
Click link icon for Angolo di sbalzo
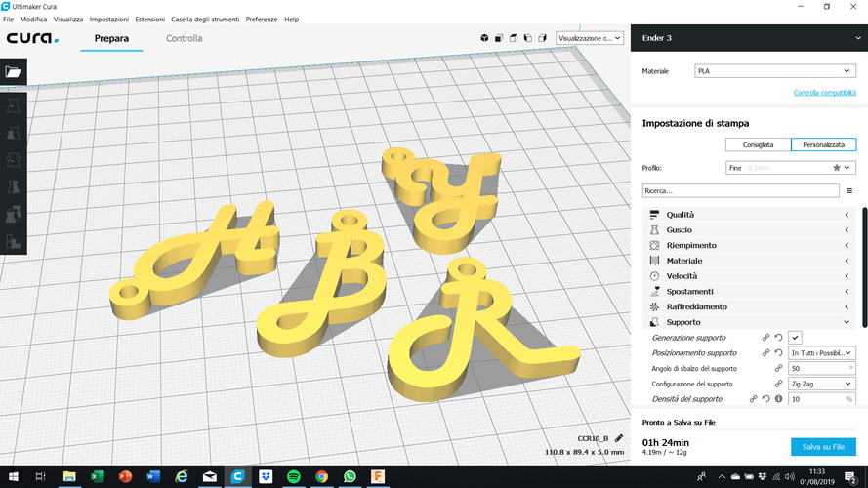tap(778, 369)
